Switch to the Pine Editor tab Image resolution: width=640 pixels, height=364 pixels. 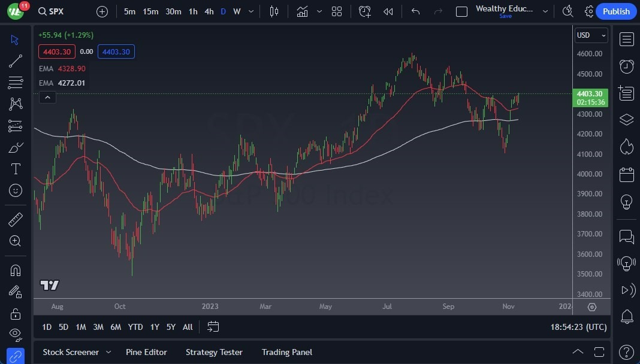pyautogui.click(x=146, y=352)
